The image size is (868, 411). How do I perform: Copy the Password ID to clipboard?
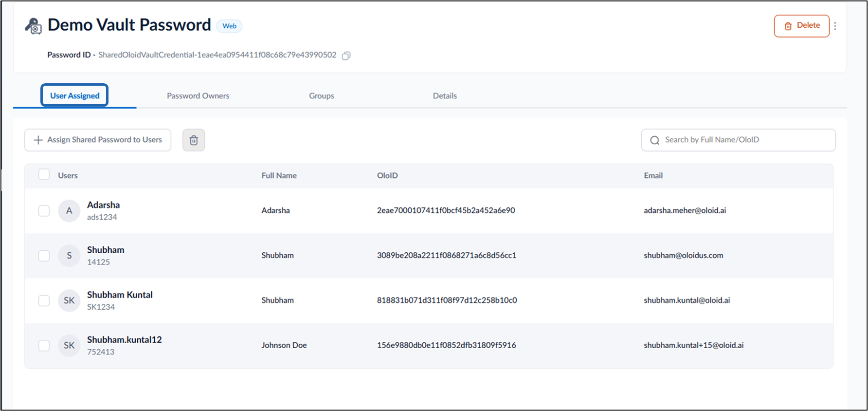click(x=346, y=56)
